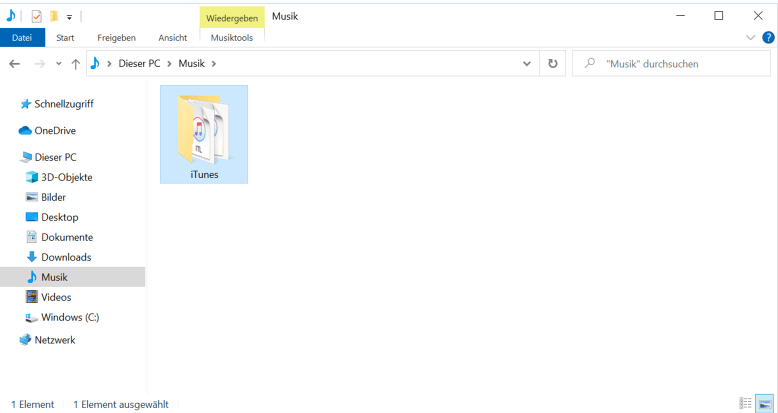Open Dokumente in the sidebar
The height and width of the screenshot is (413, 778).
[x=67, y=237]
